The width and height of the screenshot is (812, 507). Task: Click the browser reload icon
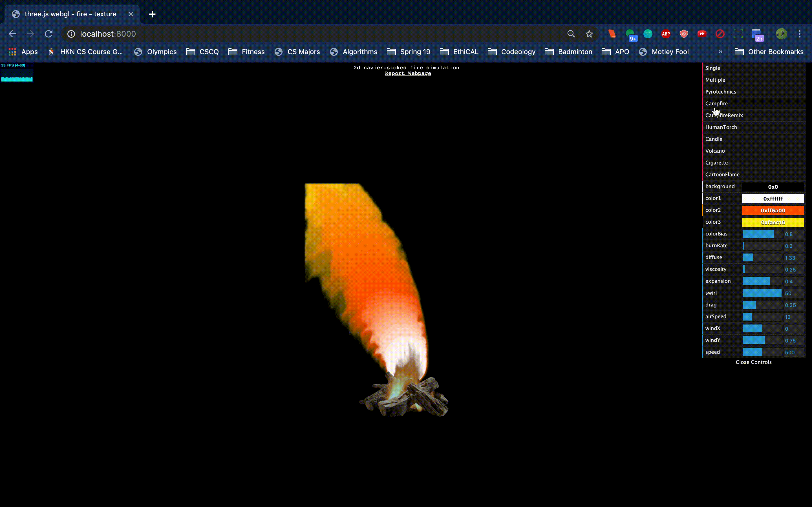pos(49,34)
